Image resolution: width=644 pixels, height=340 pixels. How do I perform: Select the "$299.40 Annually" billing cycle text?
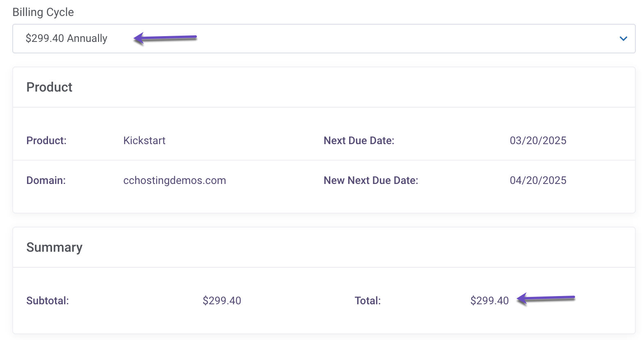coord(66,39)
